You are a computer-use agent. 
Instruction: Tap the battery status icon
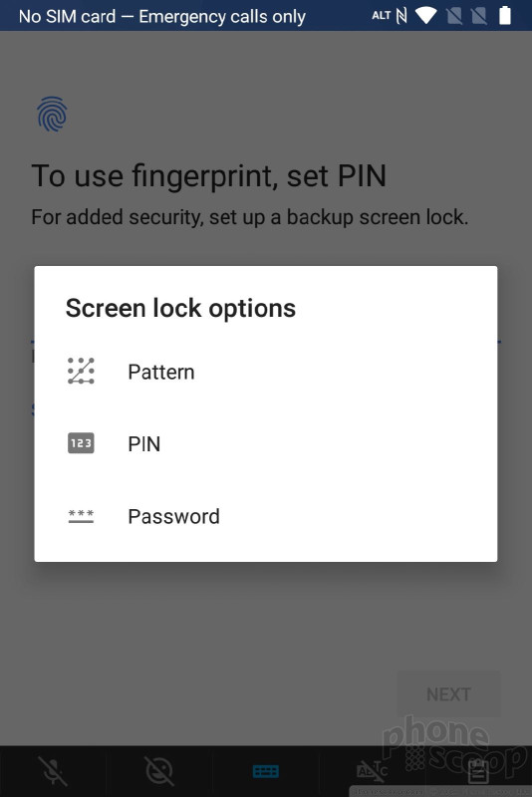504,15
